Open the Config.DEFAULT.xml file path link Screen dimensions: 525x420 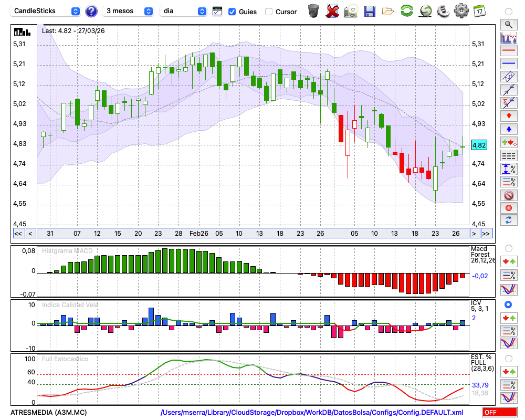click(312, 413)
